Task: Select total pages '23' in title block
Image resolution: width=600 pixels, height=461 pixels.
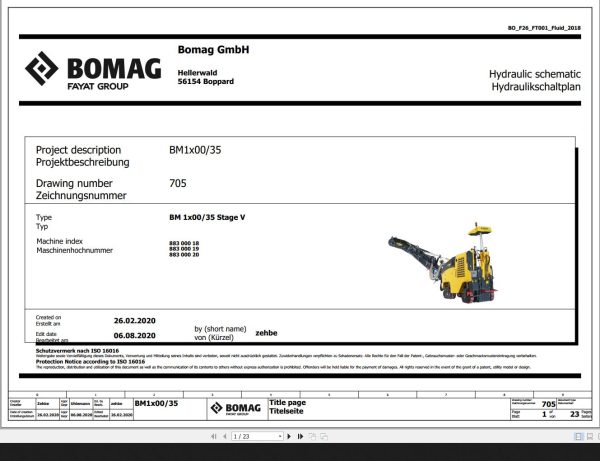Action: (574, 414)
